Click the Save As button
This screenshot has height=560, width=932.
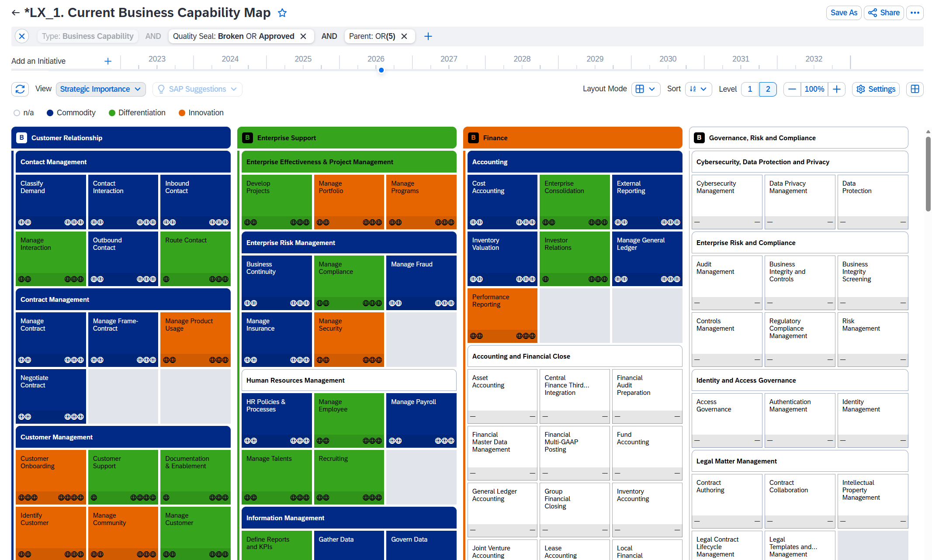(x=844, y=13)
